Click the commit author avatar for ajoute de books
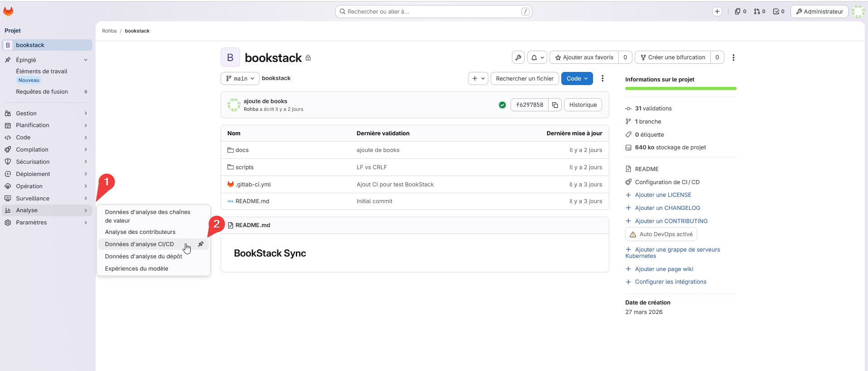The image size is (868, 371). [234, 105]
